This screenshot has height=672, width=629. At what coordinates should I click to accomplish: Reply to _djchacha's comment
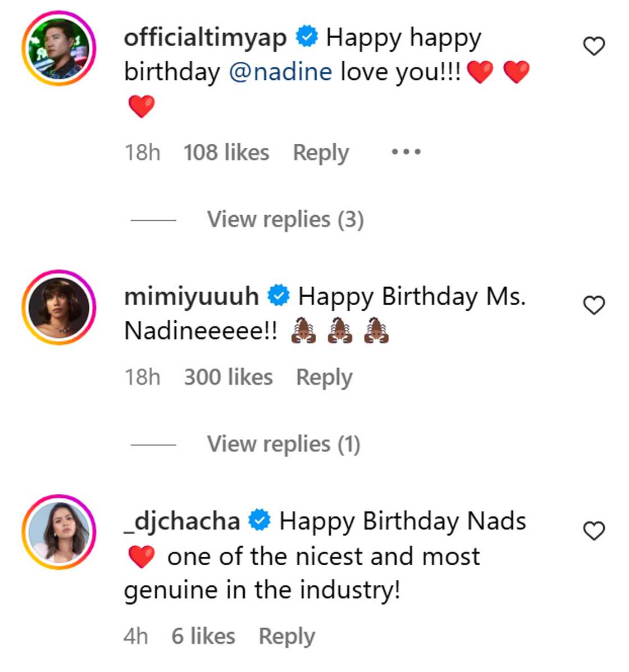point(286,636)
